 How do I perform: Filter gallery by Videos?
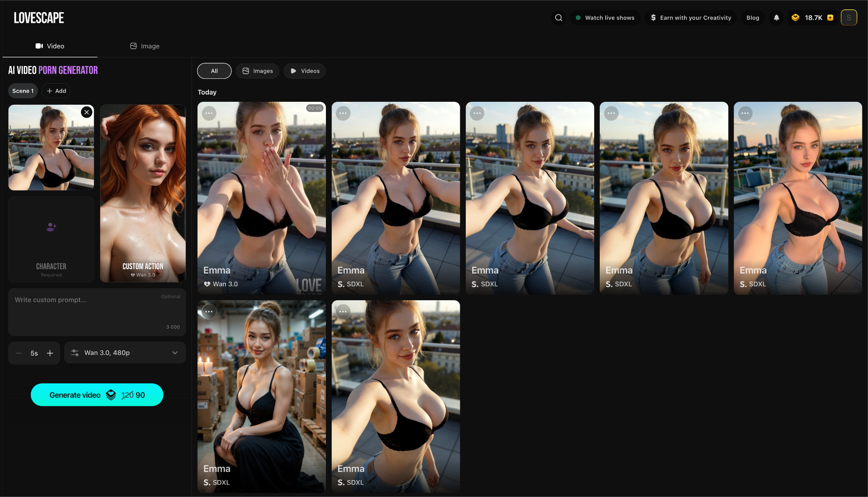pos(305,71)
